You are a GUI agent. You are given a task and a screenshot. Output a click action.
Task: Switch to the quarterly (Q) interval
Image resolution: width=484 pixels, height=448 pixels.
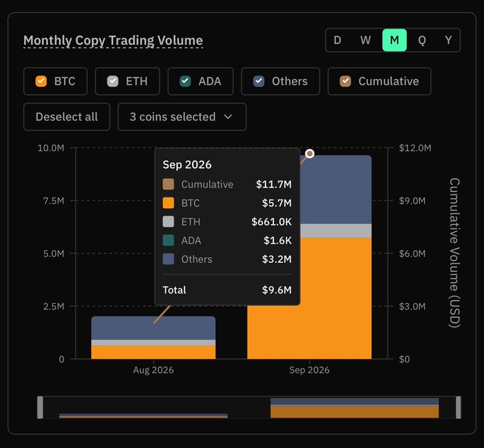click(422, 40)
